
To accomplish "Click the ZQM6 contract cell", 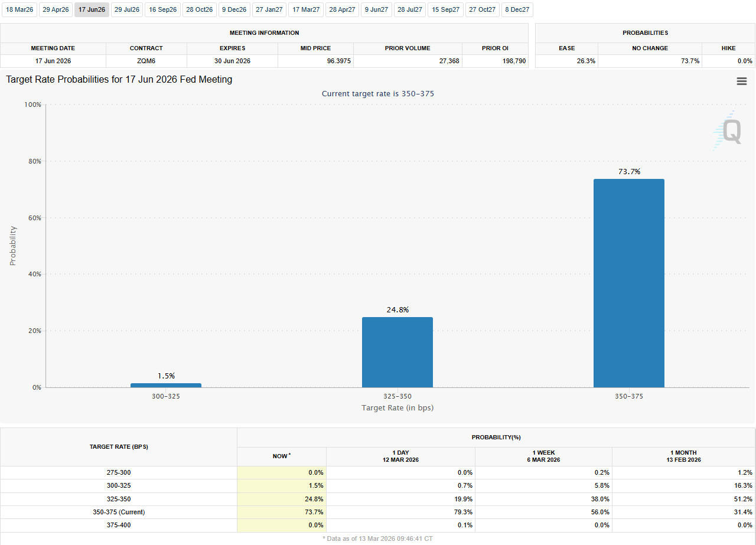I will coord(146,61).
